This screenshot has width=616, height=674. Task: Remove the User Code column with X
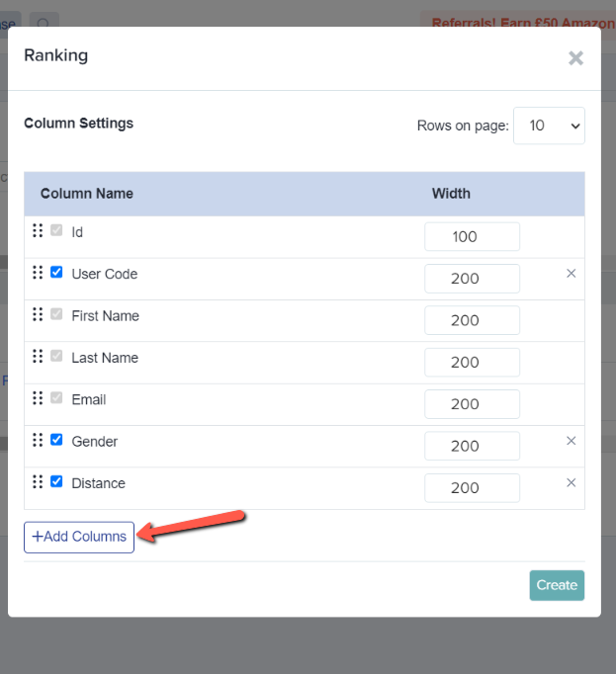point(571,274)
